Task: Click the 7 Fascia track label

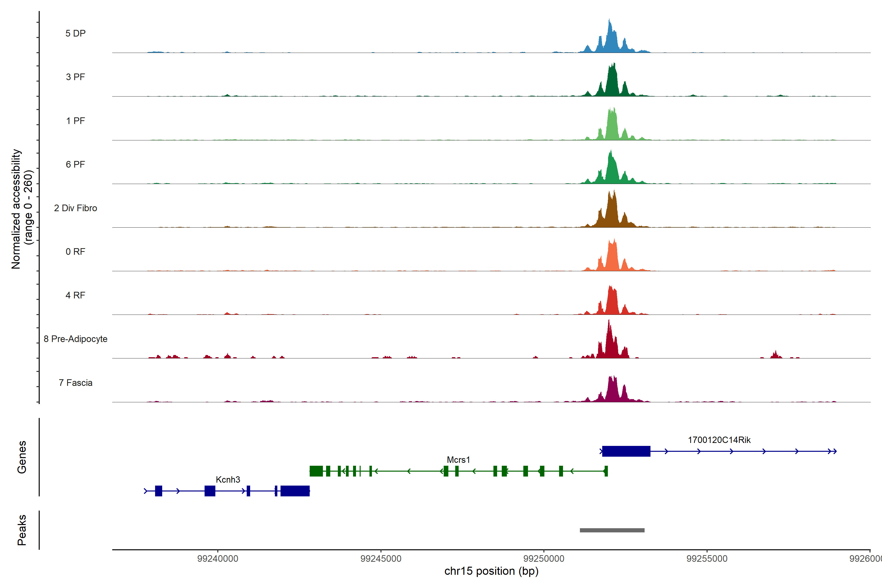Action: coord(75,382)
